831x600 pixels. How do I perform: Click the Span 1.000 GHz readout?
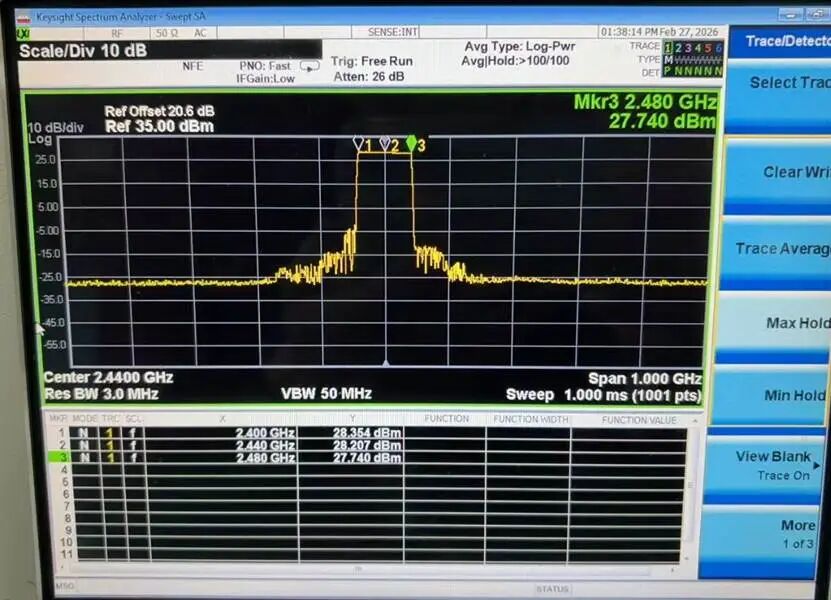645,378
